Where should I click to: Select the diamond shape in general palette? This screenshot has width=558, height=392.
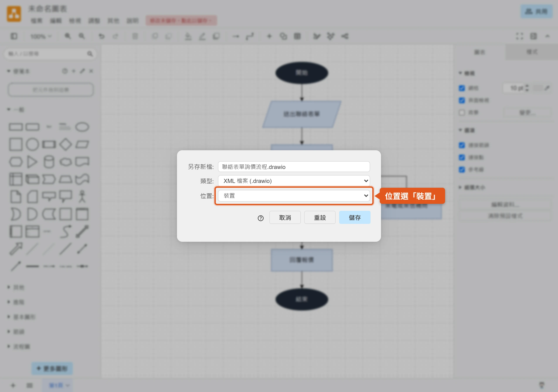66,144
